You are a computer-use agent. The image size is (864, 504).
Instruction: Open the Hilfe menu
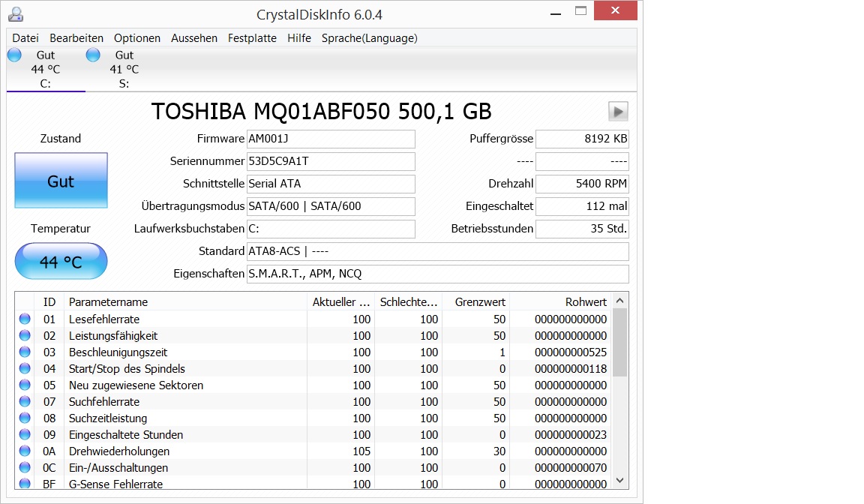[x=299, y=38]
